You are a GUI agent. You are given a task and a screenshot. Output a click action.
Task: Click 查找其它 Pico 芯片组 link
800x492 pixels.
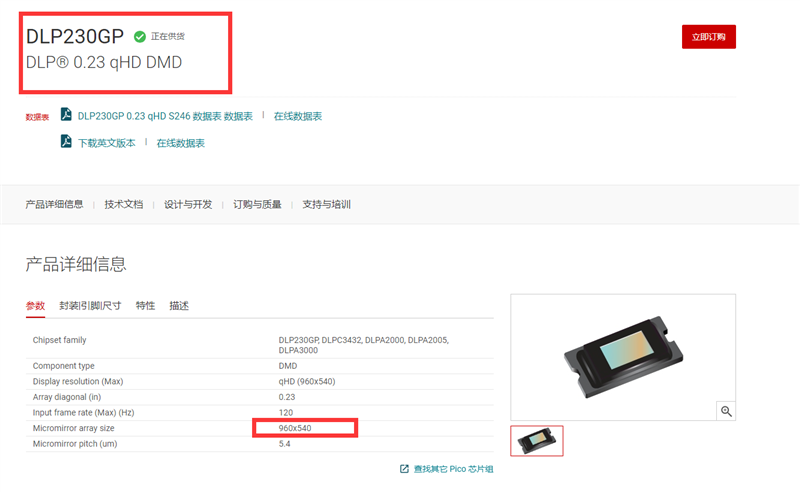(454, 469)
